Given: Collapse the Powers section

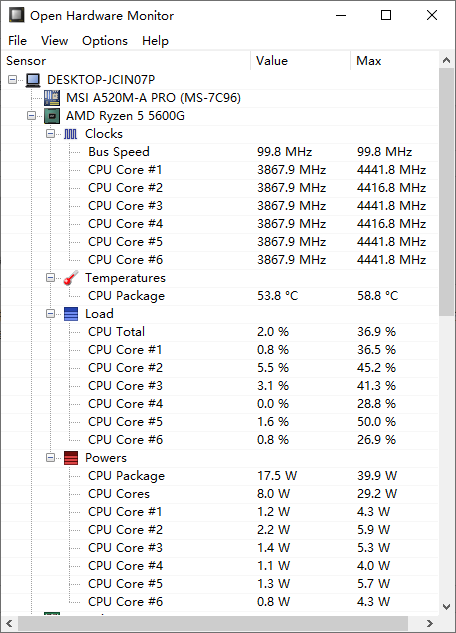Looking at the screenshot, I should tap(50, 457).
